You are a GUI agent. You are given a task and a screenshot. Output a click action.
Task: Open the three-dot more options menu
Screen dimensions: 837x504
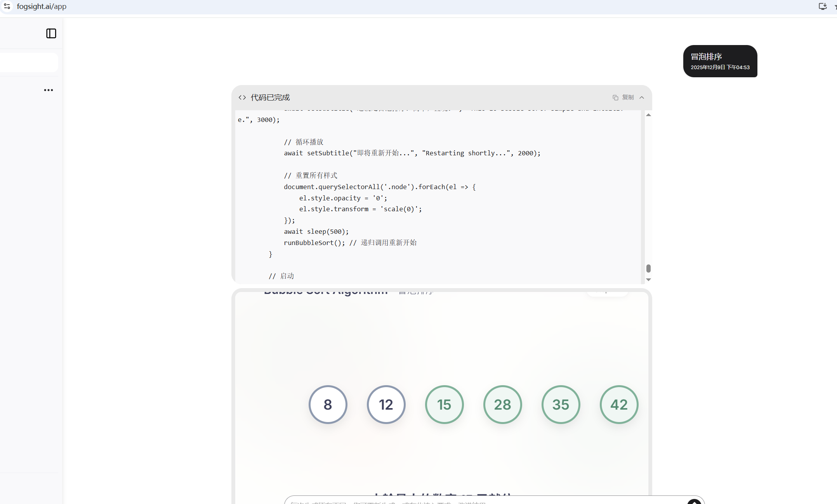[x=49, y=90]
